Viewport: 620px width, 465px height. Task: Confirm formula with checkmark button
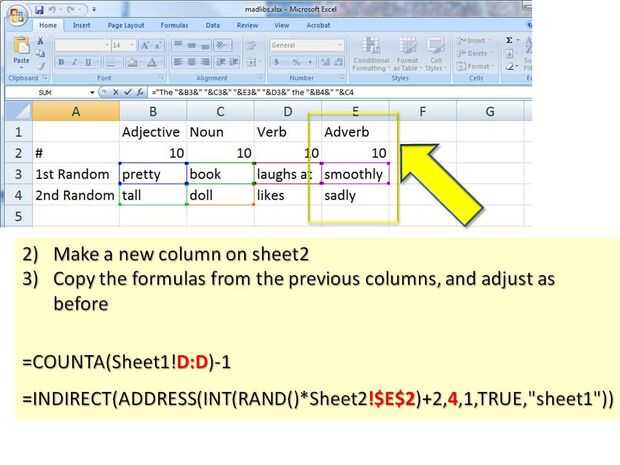coord(127,92)
